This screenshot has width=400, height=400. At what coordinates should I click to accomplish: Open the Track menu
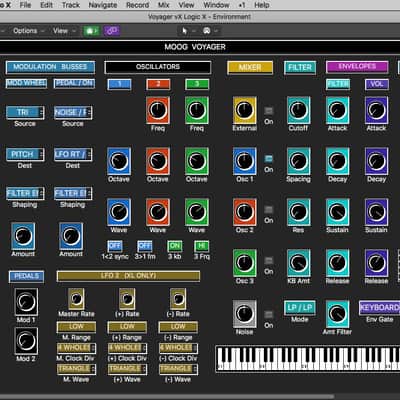[x=71, y=5]
